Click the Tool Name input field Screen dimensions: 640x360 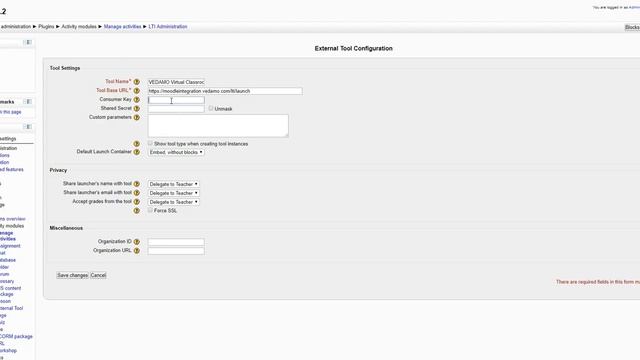176,82
